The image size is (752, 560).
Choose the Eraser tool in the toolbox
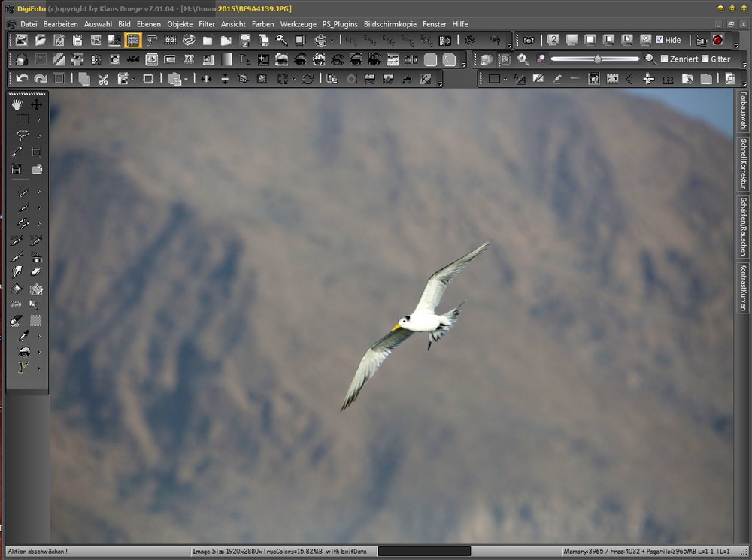tap(36, 272)
